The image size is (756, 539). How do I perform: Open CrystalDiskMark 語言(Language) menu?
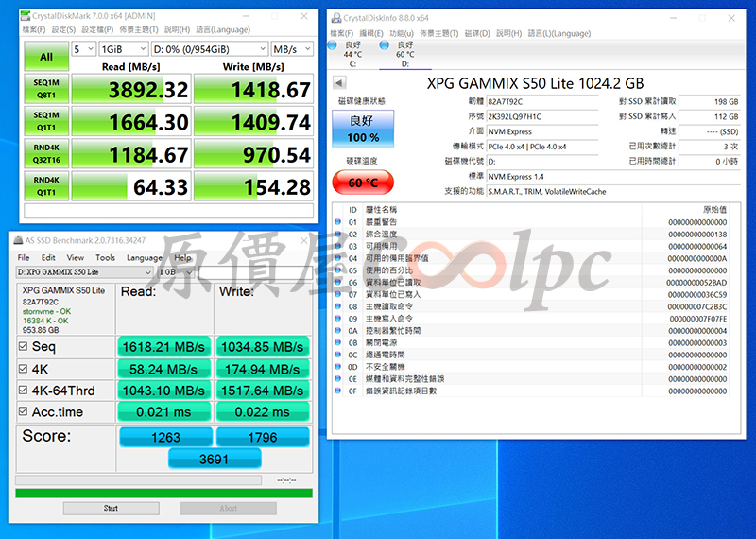tap(223, 30)
